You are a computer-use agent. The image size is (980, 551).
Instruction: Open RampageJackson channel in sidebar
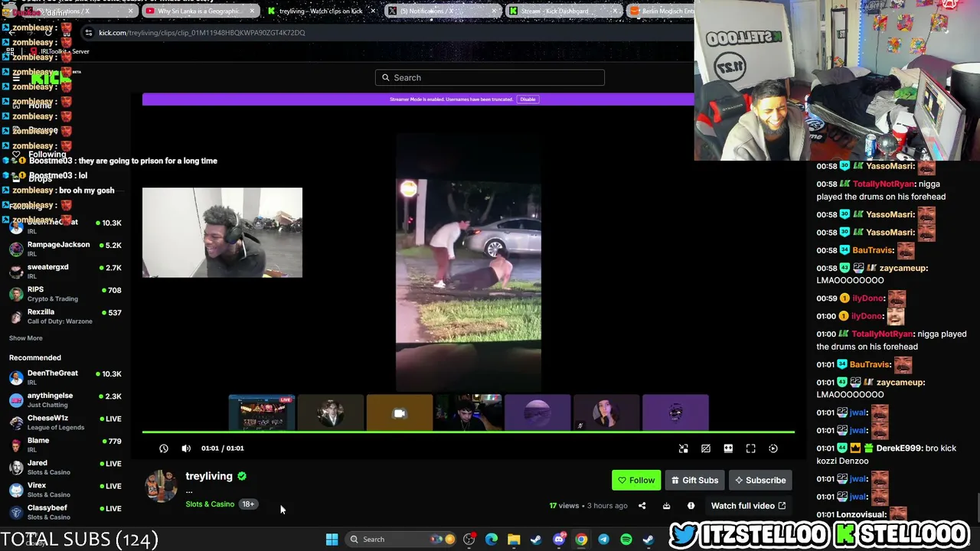[x=66, y=249]
